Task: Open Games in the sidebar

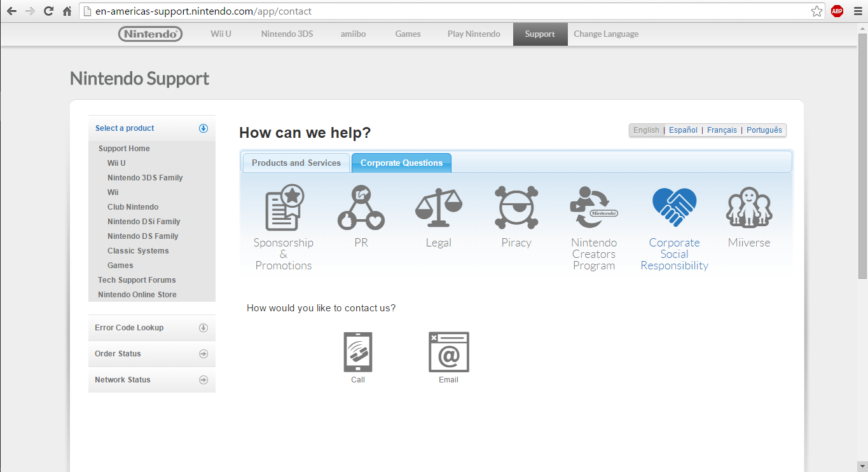Action: click(120, 266)
